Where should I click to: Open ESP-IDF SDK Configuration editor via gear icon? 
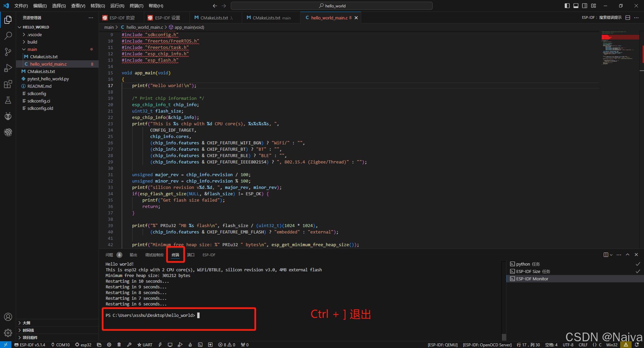109,345
